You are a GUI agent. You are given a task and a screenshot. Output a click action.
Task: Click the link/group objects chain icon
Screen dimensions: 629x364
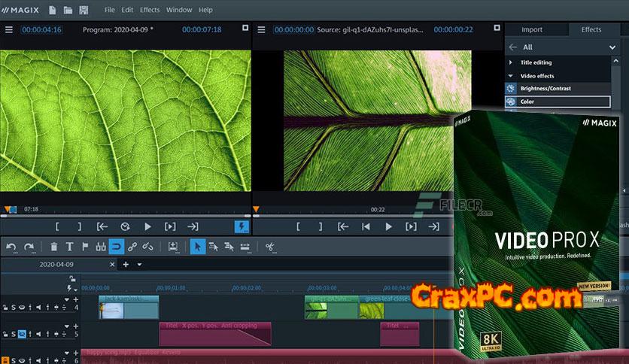(x=132, y=246)
